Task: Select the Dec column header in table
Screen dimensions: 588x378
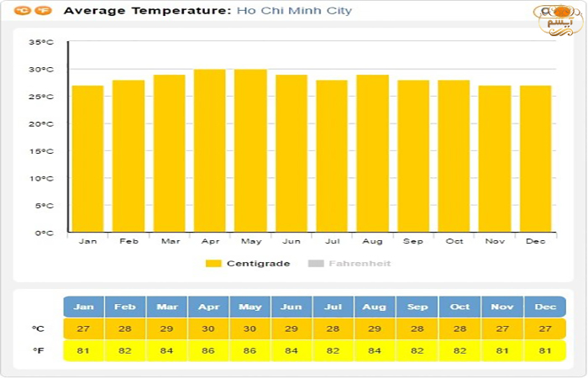Action: click(545, 307)
